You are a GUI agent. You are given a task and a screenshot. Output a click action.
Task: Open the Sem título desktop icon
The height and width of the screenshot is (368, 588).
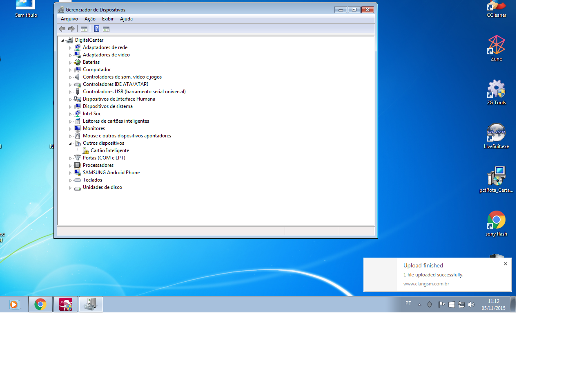(26, 9)
